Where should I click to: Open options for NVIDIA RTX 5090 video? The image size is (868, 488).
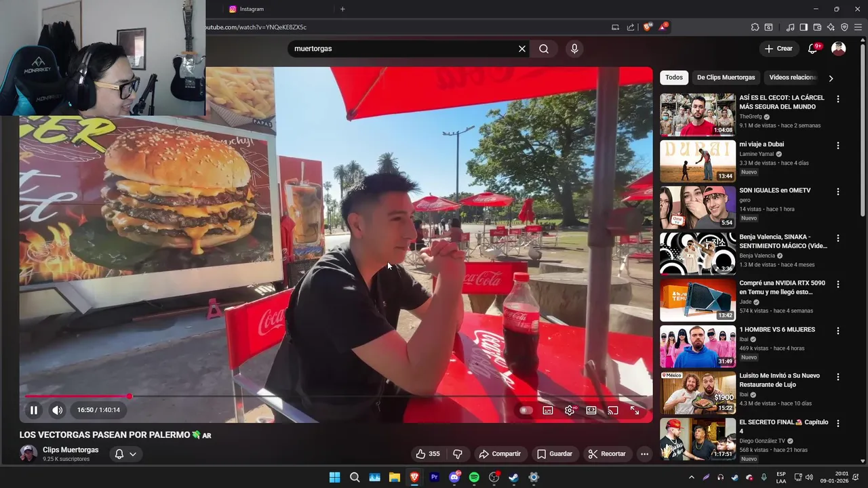(x=838, y=285)
